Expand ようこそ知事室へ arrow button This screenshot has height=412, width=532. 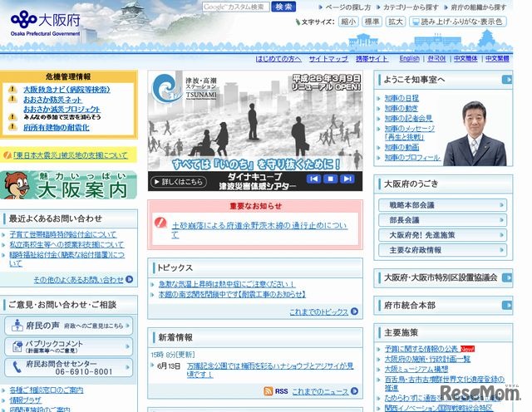[507, 80]
